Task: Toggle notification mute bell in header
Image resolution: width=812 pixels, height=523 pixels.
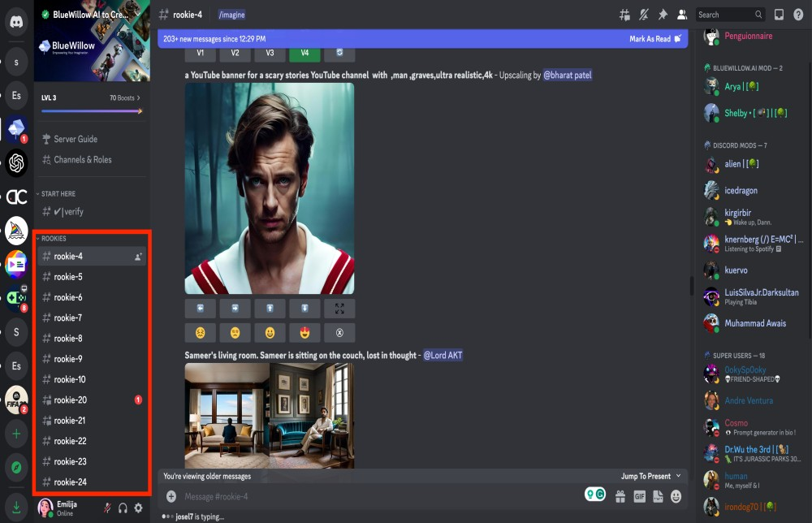Action: (x=644, y=15)
